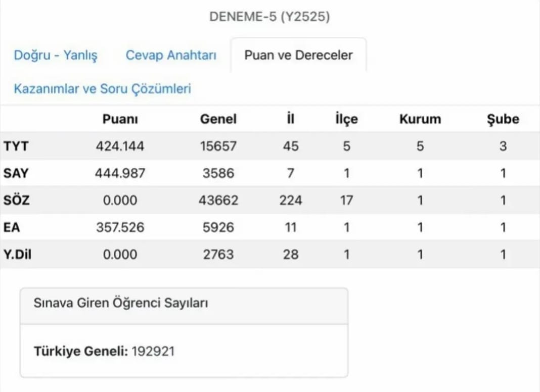Select the SAY row label
The image size is (540, 392).
[16, 173]
